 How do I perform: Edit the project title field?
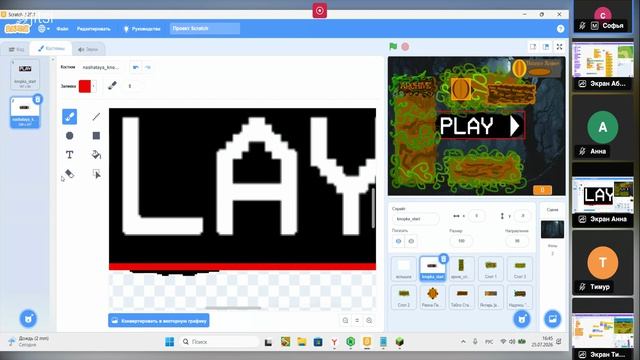tap(205, 29)
